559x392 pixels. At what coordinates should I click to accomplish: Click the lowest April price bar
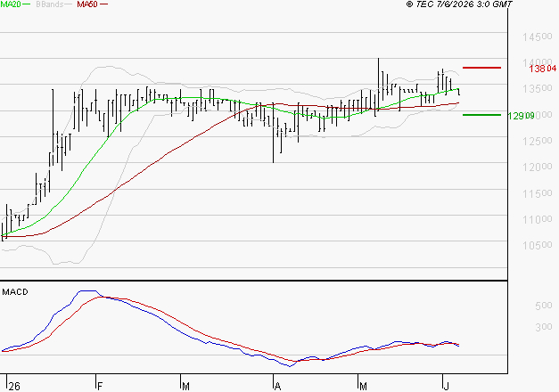click(x=273, y=133)
